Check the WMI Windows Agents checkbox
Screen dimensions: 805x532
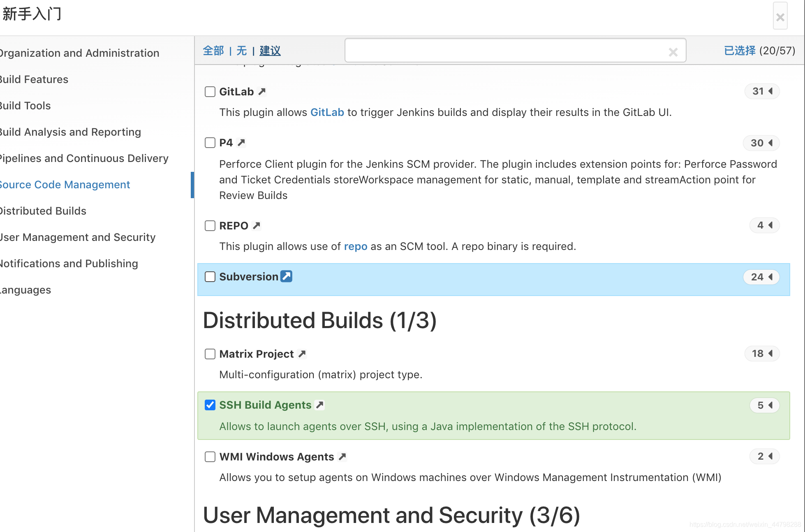coord(210,457)
